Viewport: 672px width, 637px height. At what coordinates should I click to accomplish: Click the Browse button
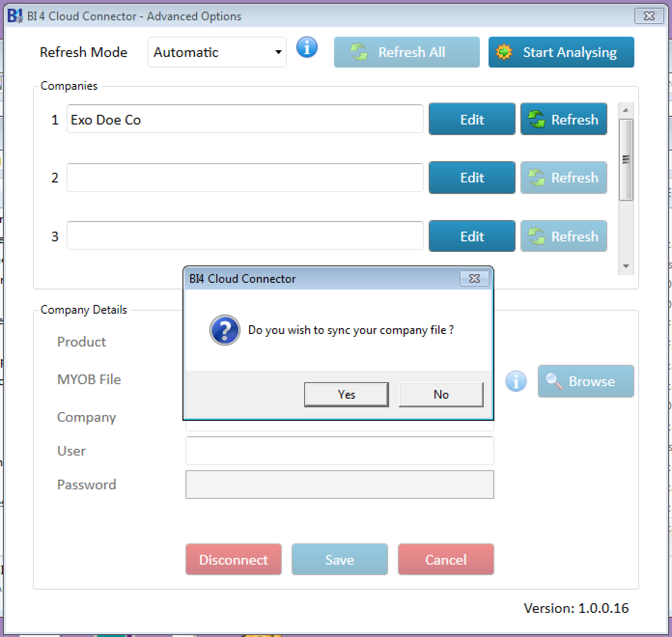(586, 381)
